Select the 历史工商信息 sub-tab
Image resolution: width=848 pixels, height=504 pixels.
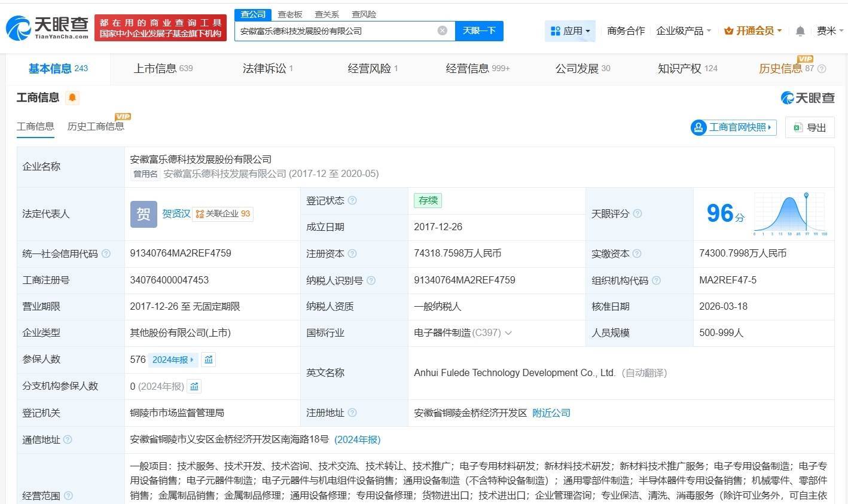pos(96,126)
